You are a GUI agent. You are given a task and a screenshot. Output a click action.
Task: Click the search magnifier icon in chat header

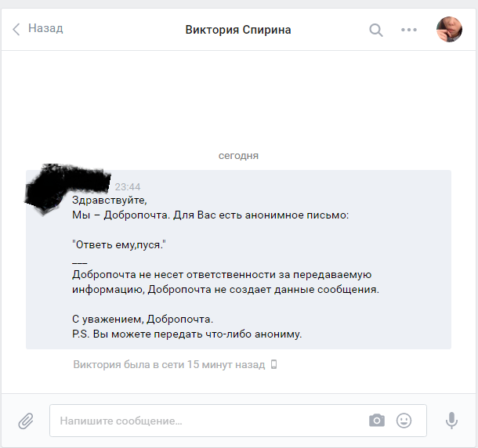pyautogui.click(x=376, y=30)
